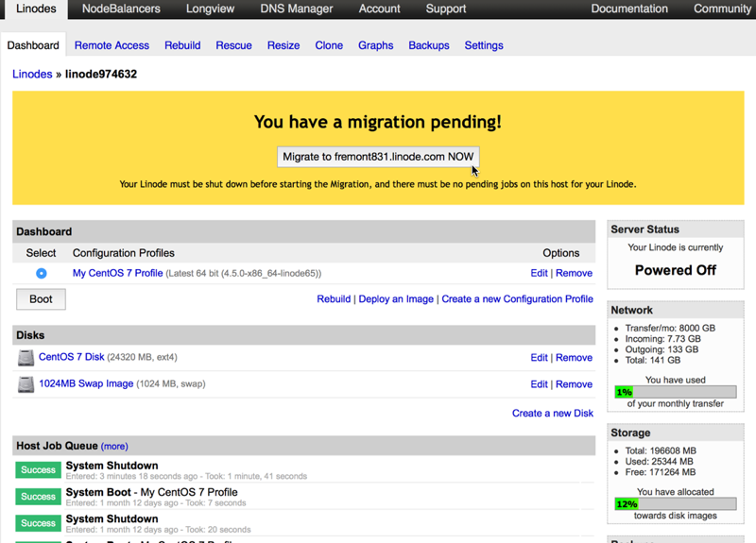The width and height of the screenshot is (756, 543).
Task: Open the NodeBalancers menu
Action: coord(121,8)
